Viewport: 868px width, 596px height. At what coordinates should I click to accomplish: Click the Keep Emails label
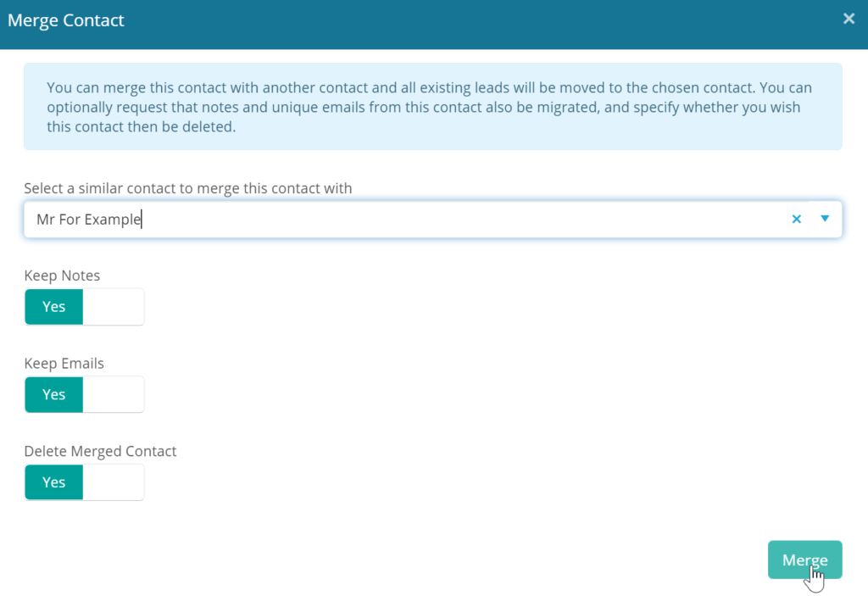64,364
